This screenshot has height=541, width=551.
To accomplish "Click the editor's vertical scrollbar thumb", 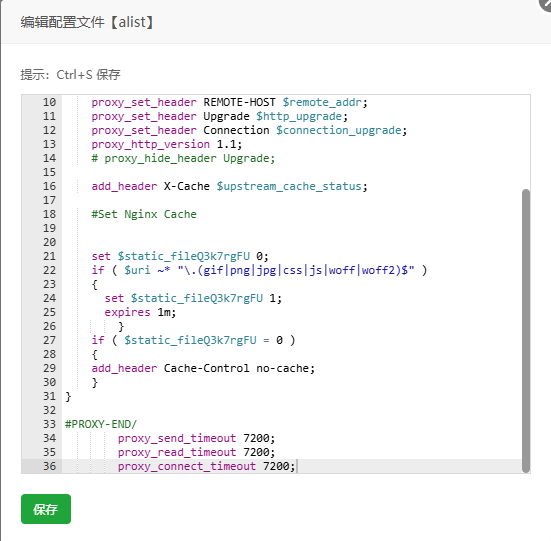I will click(x=525, y=331).
